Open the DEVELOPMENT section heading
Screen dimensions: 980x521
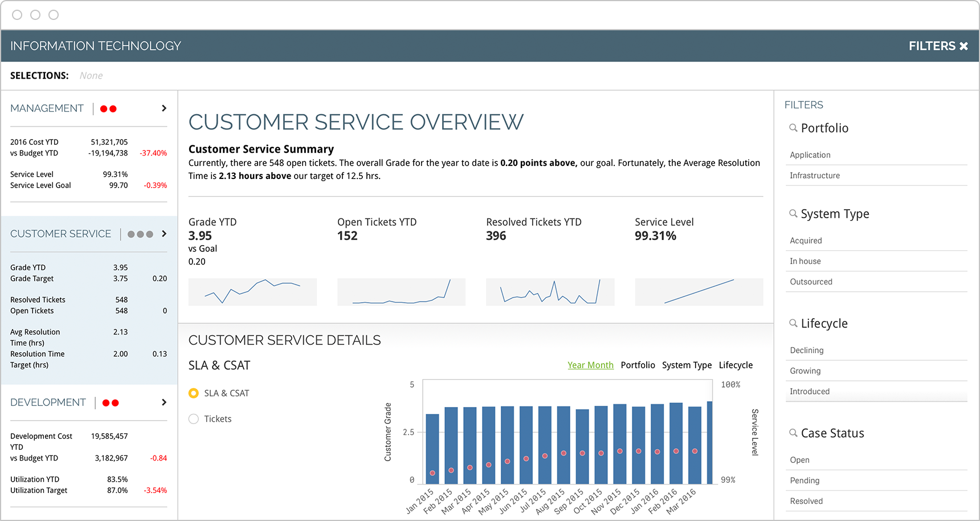tap(48, 402)
